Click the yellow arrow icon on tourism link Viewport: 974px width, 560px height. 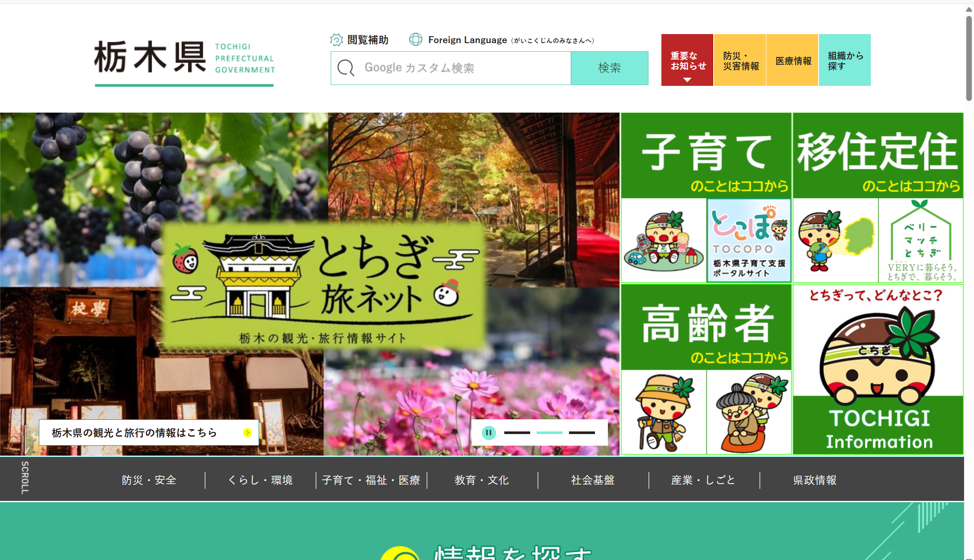click(247, 432)
